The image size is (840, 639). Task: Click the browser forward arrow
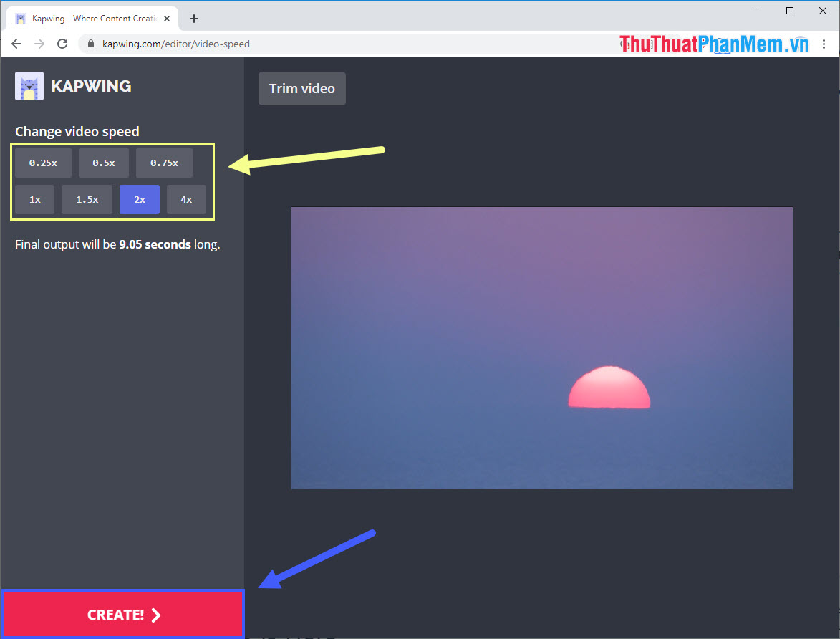coord(39,43)
